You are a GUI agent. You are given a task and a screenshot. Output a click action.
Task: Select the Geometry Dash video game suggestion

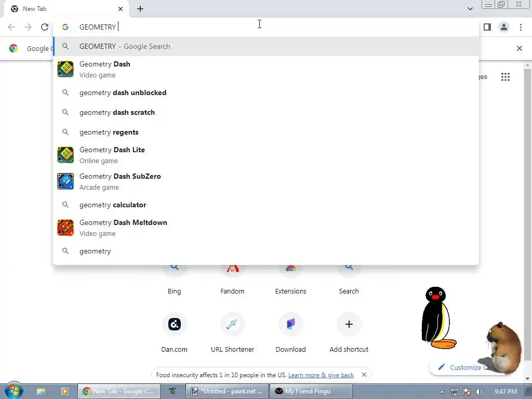266,69
